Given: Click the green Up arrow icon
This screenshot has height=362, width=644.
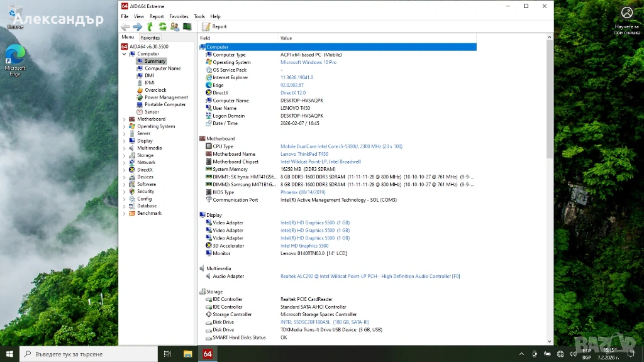Looking at the screenshot, I should [150, 26].
